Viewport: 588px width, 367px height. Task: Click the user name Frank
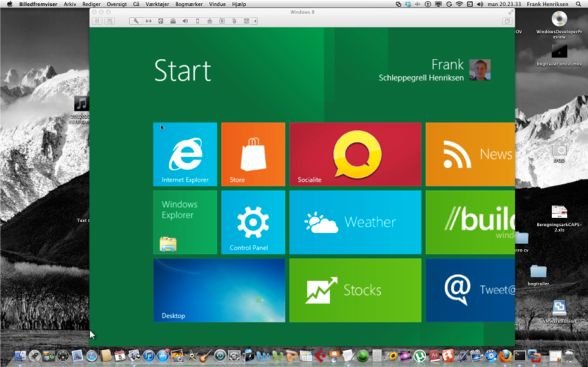pos(447,64)
